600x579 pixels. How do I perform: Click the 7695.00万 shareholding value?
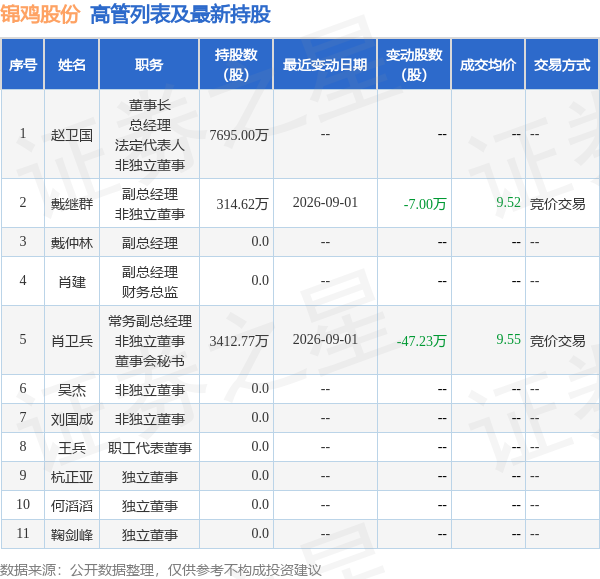[x=239, y=135]
